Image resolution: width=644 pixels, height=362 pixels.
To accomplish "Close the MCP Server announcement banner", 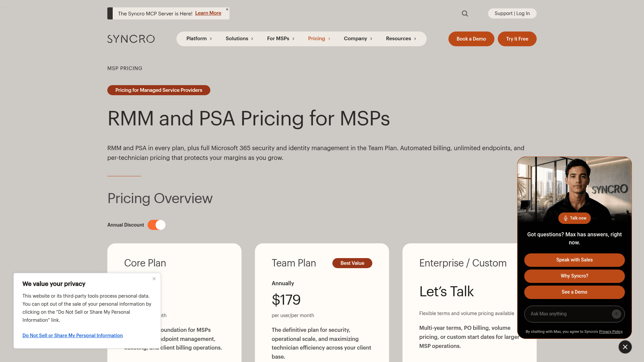I will point(227,9).
